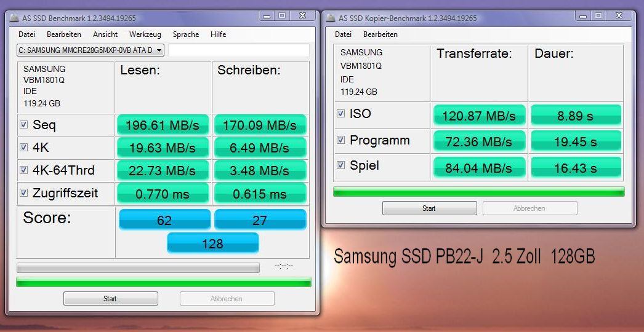
Task: Open the Sprache menu
Action: pos(186,34)
